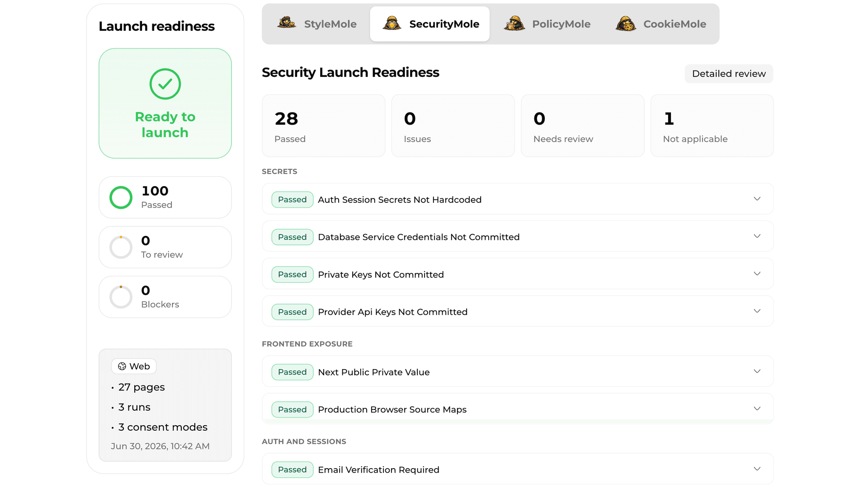The height and width of the screenshot is (488, 868).
Task: Expand Database Service Credentials Not Committed chevron
Action: 757,236
